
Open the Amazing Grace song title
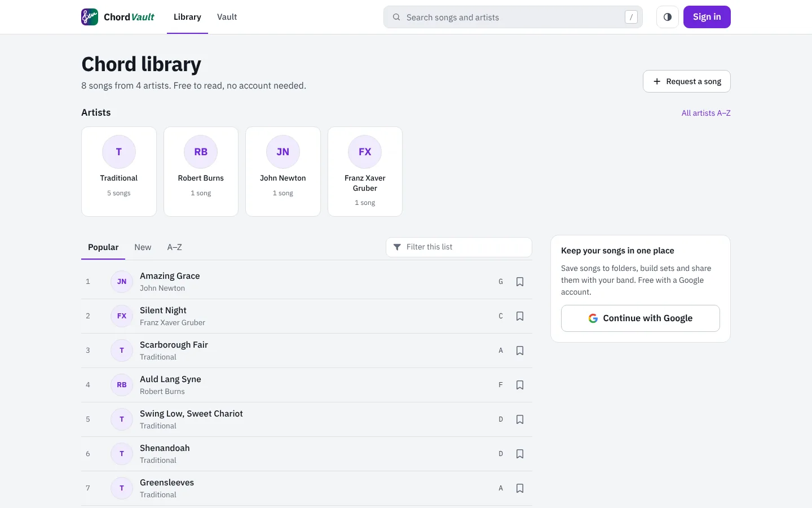(x=170, y=276)
